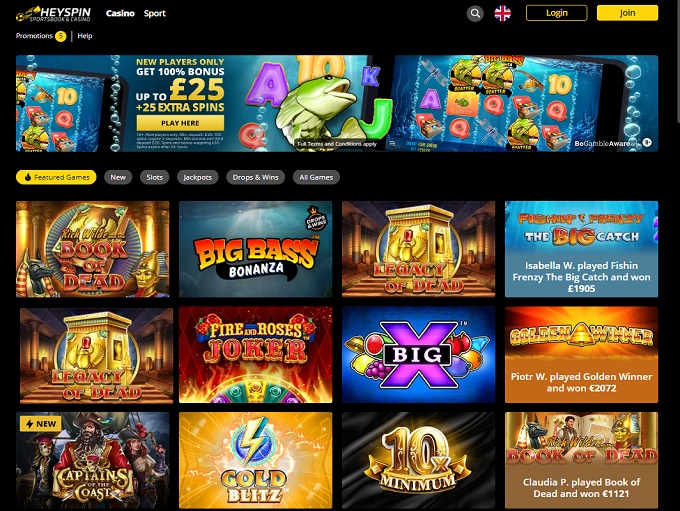Show the Drops & Wins category
This screenshot has width=680, height=511.
tap(255, 177)
